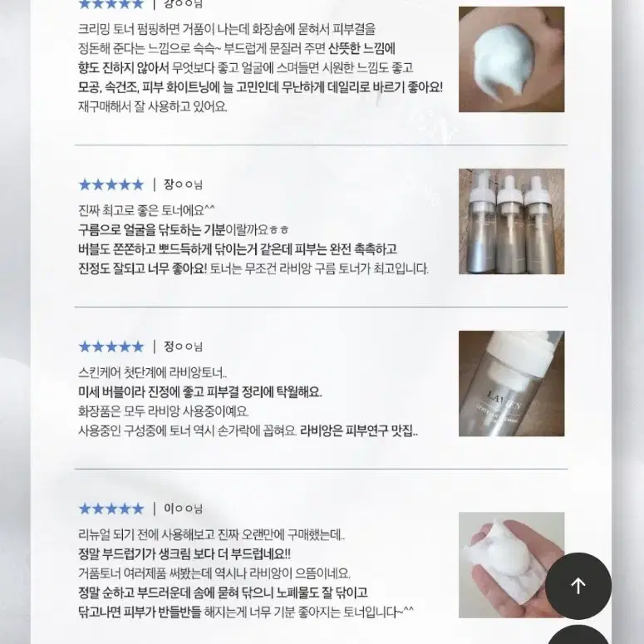Click the five-star rating of 장○○님
644x644 pixels.
111,184
